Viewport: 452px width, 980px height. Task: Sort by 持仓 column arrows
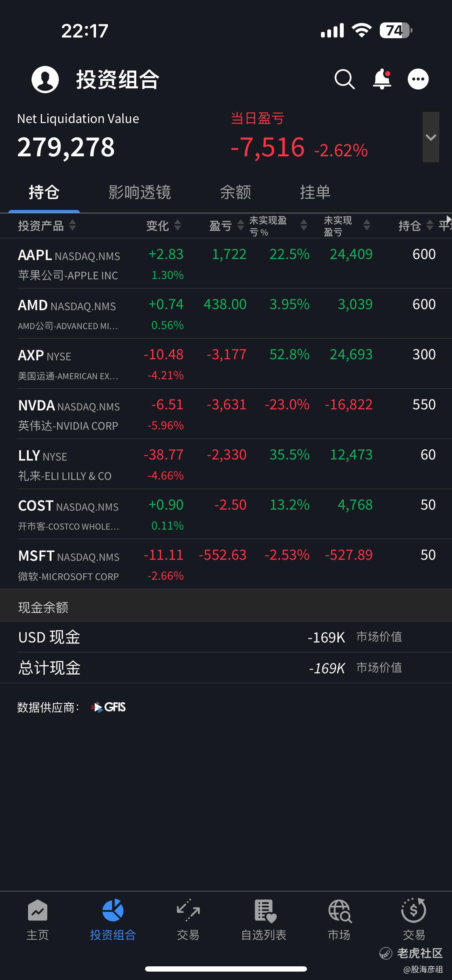click(x=430, y=225)
